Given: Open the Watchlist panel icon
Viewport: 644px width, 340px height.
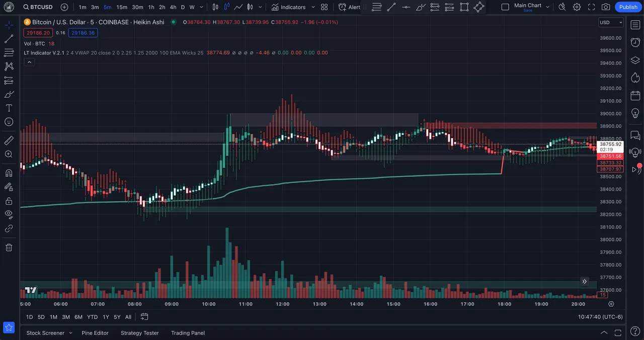Looking at the screenshot, I should [635, 25].
